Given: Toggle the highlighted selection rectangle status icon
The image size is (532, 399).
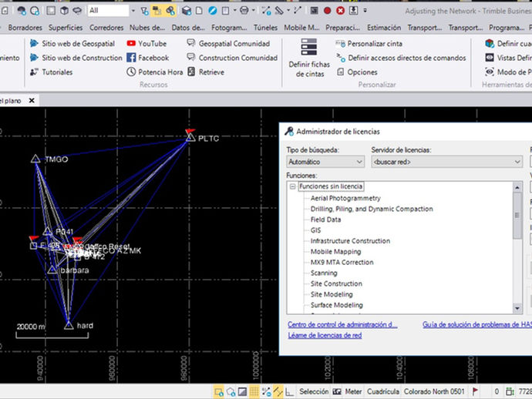Looking at the screenshot, I should click(218, 392).
